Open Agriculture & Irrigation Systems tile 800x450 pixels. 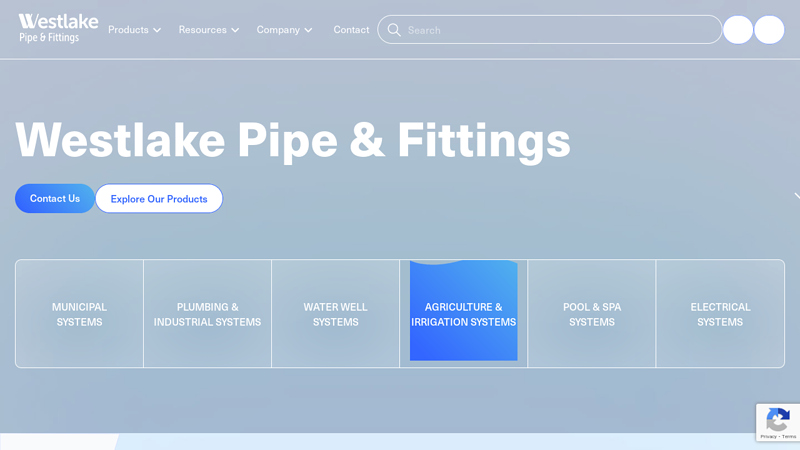point(464,314)
